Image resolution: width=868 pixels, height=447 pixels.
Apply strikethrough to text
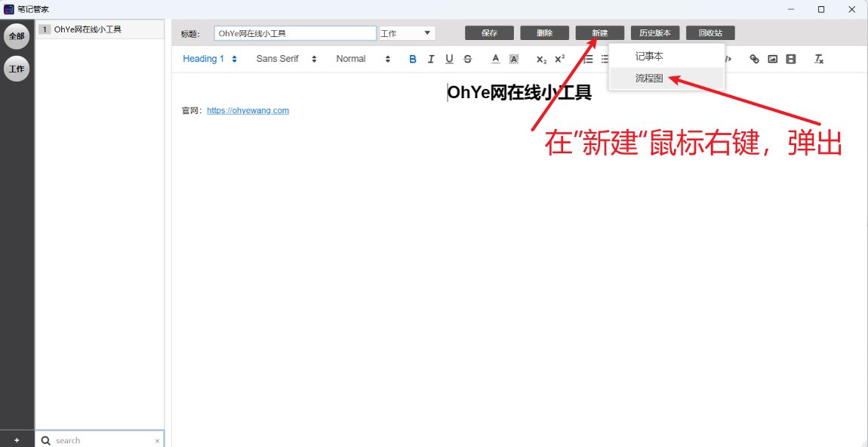point(468,59)
